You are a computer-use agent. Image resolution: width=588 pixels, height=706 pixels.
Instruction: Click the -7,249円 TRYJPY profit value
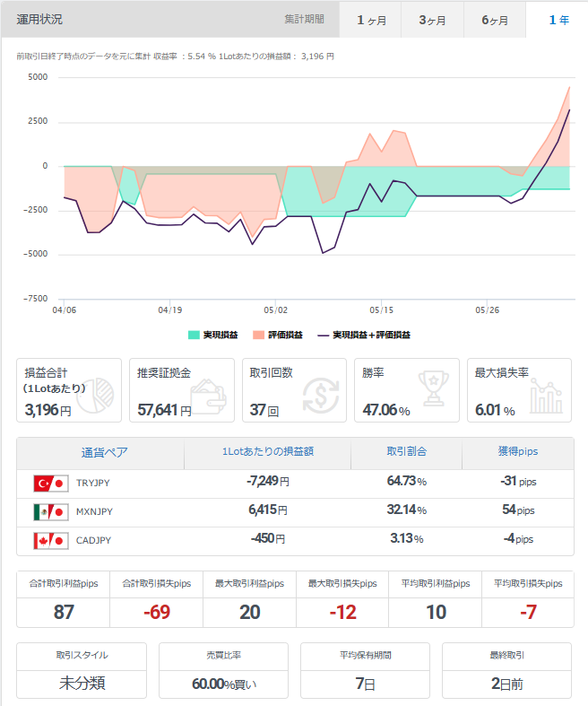click(268, 482)
